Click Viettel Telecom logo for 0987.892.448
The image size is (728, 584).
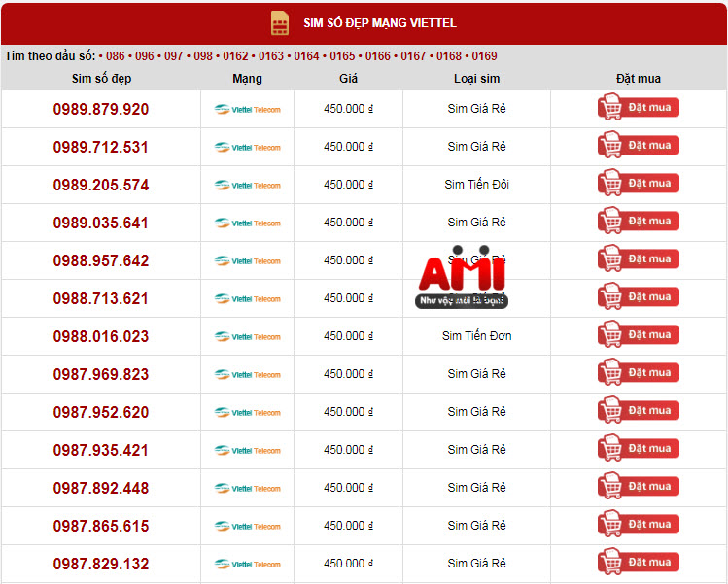tap(248, 489)
